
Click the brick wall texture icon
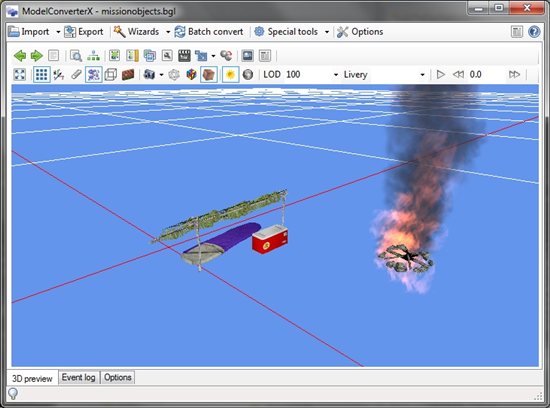coord(128,74)
